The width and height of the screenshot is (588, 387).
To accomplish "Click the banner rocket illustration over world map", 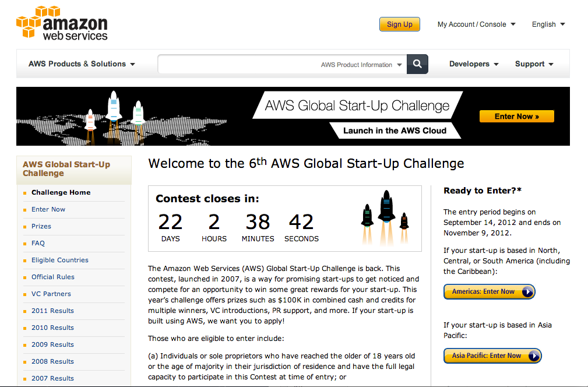I will coord(120,117).
